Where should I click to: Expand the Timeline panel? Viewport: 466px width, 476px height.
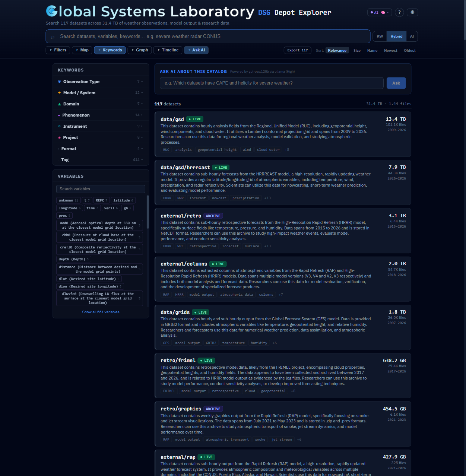point(168,50)
